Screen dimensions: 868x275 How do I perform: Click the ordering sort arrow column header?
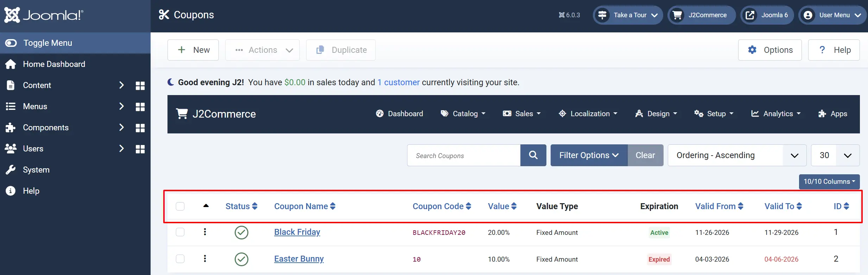[206, 206]
